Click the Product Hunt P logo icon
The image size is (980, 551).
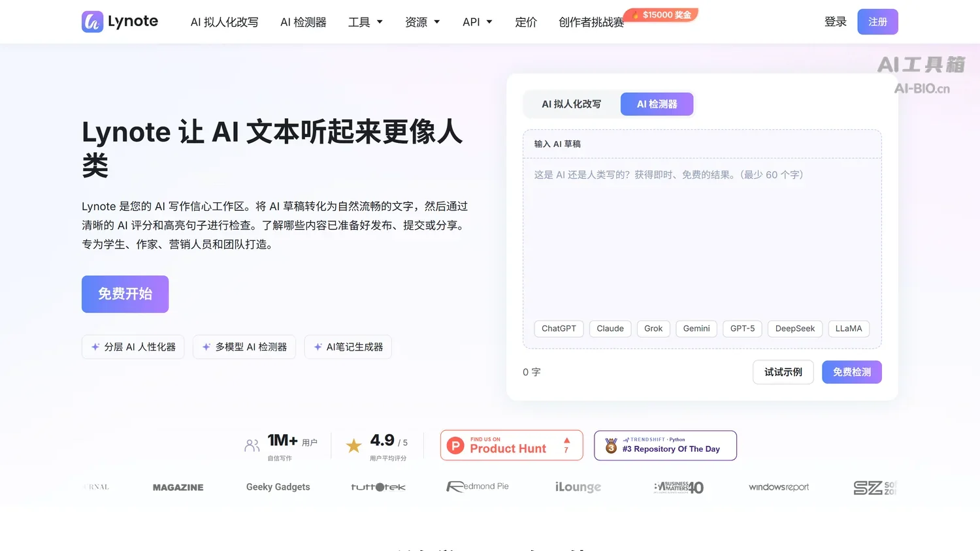[x=455, y=445]
